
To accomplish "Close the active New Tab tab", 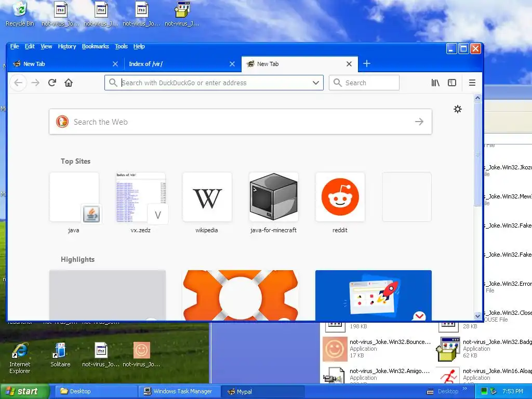I will coord(349,64).
